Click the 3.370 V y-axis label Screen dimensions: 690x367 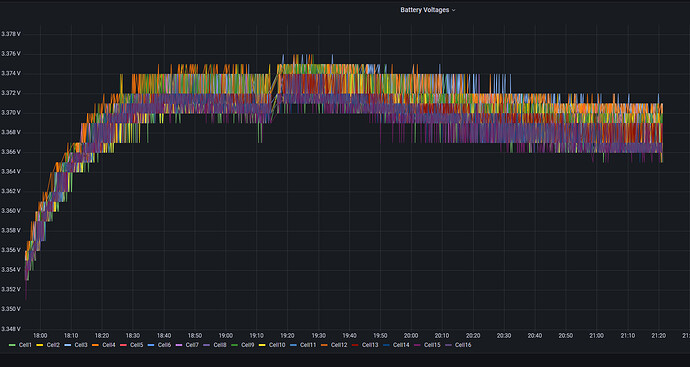pyautogui.click(x=11, y=113)
